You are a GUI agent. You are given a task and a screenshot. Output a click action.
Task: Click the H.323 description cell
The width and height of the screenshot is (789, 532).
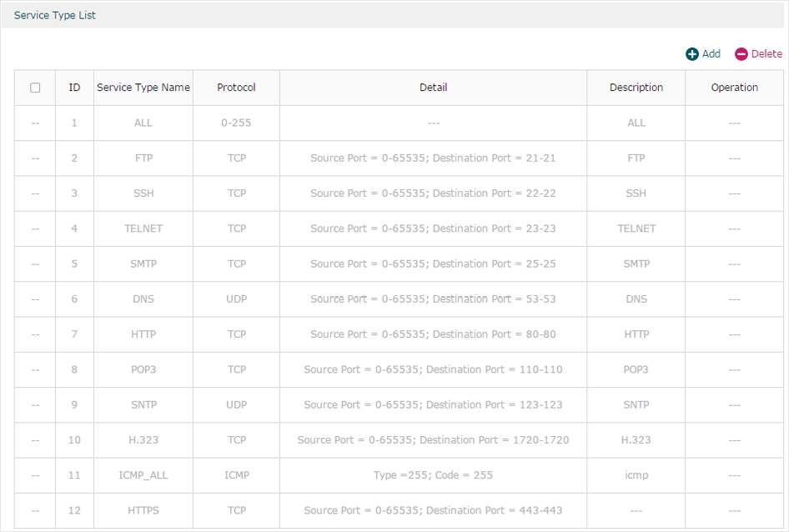click(636, 440)
